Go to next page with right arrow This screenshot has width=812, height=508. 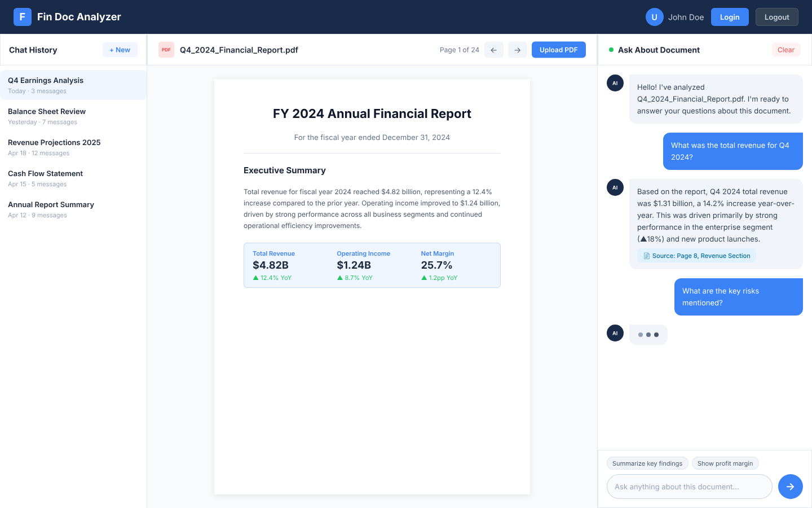click(x=517, y=50)
